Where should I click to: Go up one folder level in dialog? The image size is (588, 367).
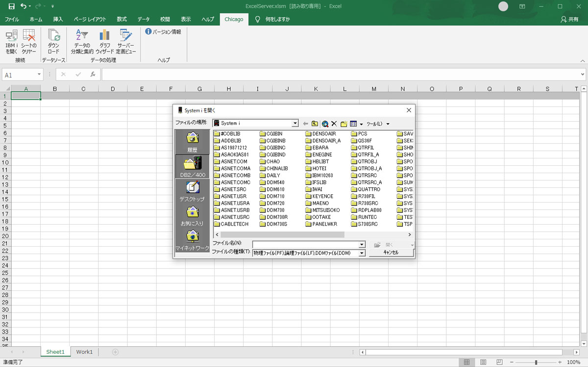(315, 124)
